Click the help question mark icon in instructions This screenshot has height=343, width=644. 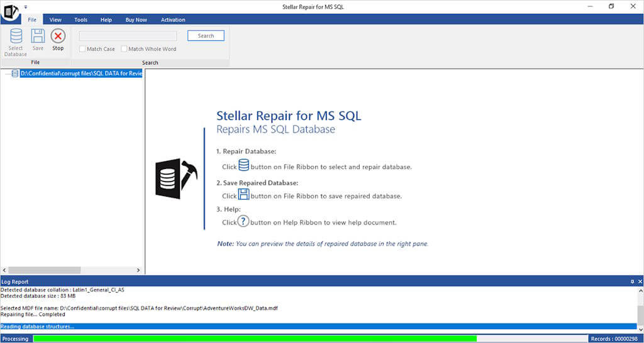coord(243,222)
